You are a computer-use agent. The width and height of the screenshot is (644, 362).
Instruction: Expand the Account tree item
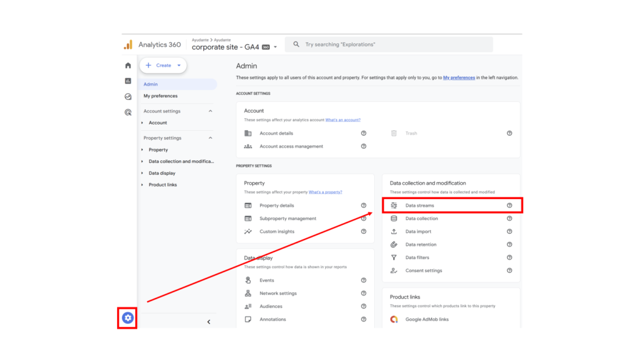[x=143, y=123]
